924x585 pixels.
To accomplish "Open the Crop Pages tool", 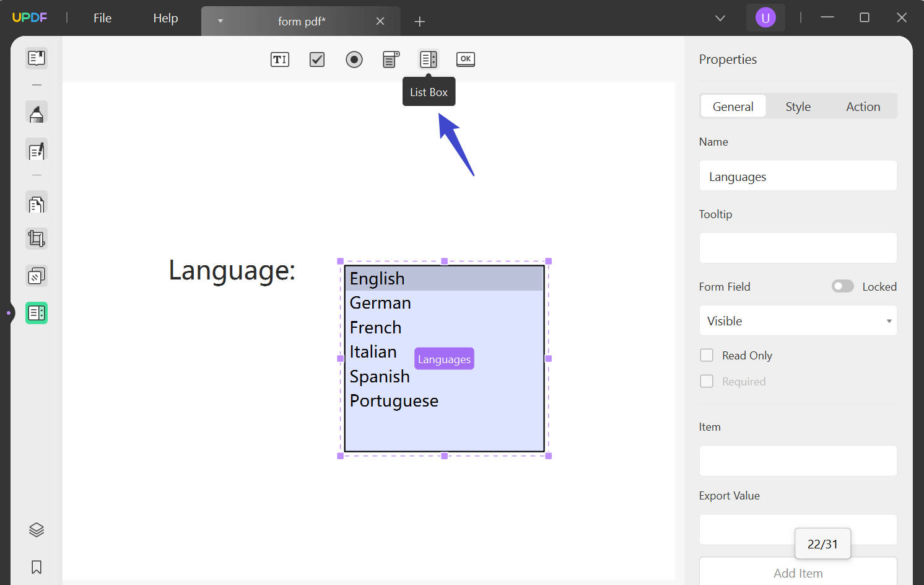I will point(36,239).
